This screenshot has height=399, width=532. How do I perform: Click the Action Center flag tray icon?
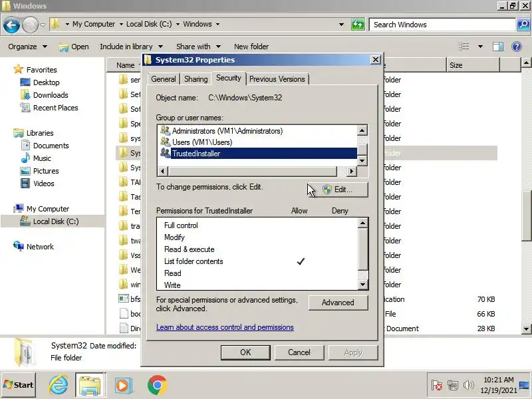[x=436, y=385]
